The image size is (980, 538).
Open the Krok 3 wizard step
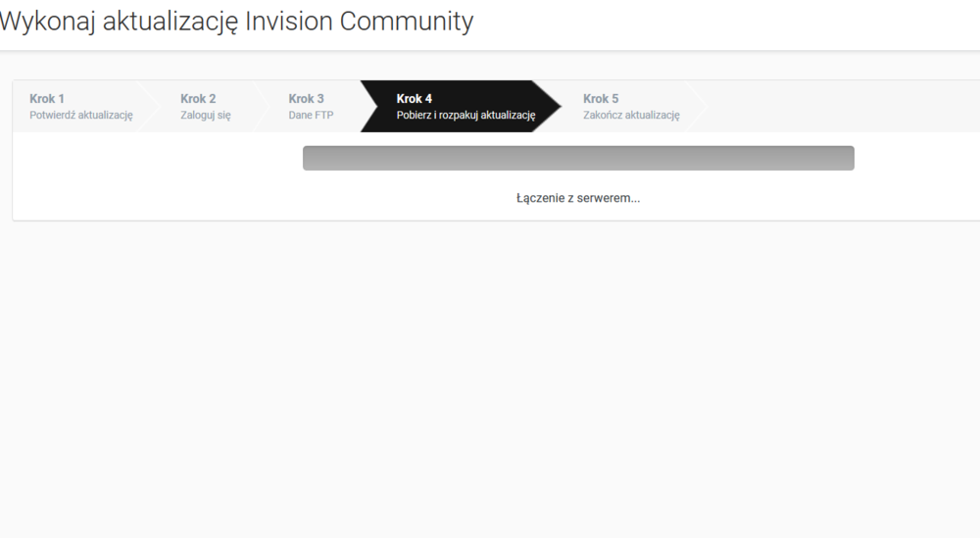pos(306,98)
